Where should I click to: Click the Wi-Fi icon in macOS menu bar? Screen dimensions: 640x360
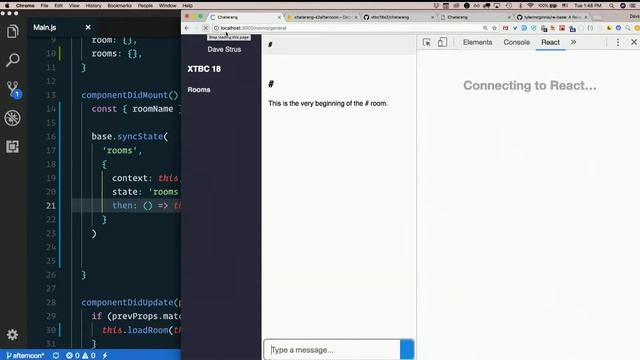pos(530,5)
